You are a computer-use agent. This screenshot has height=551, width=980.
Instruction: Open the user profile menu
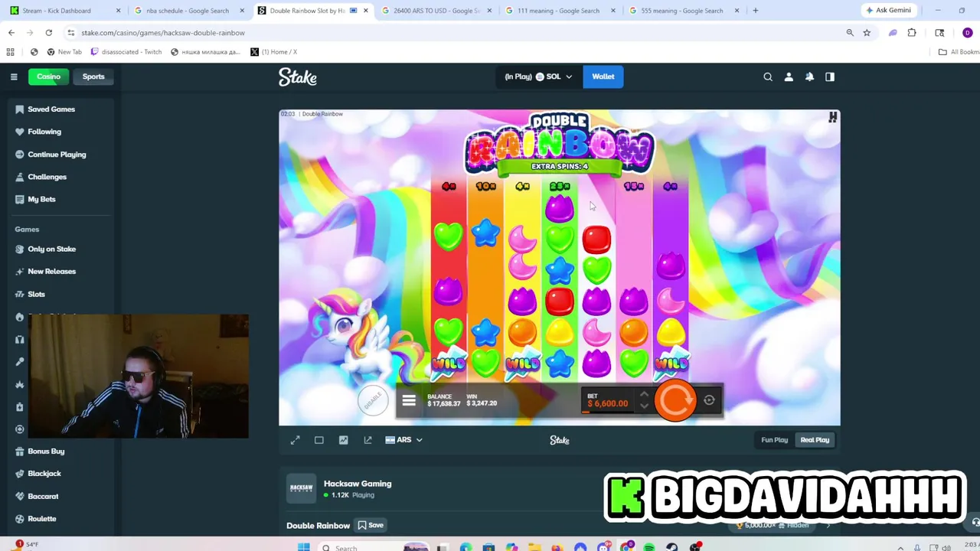789,77
